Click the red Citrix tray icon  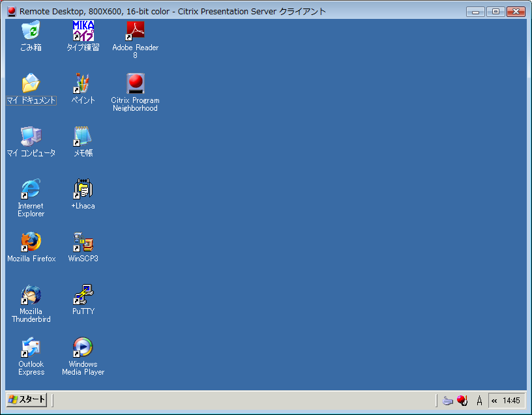point(462,401)
